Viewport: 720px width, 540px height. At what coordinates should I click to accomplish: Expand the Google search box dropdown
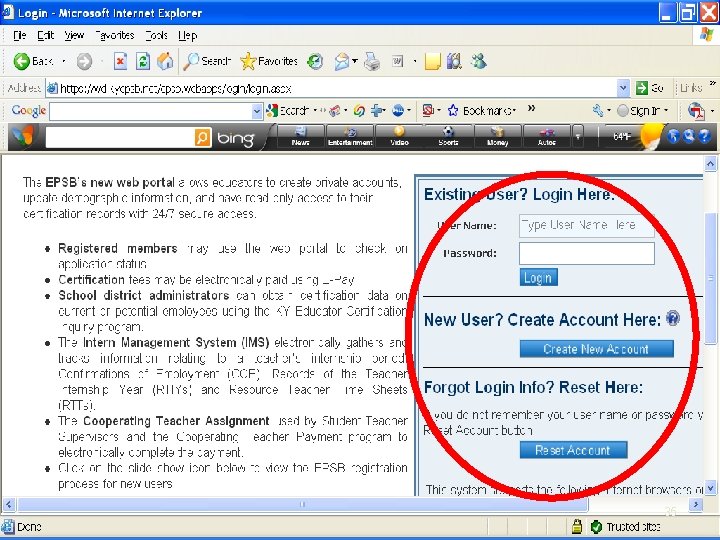[257, 111]
